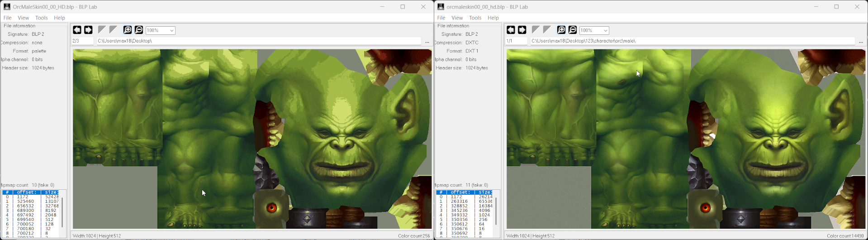Click browse button beside the orc\male path field
The height and width of the screenshot is (240, 868).
[861, 42]
